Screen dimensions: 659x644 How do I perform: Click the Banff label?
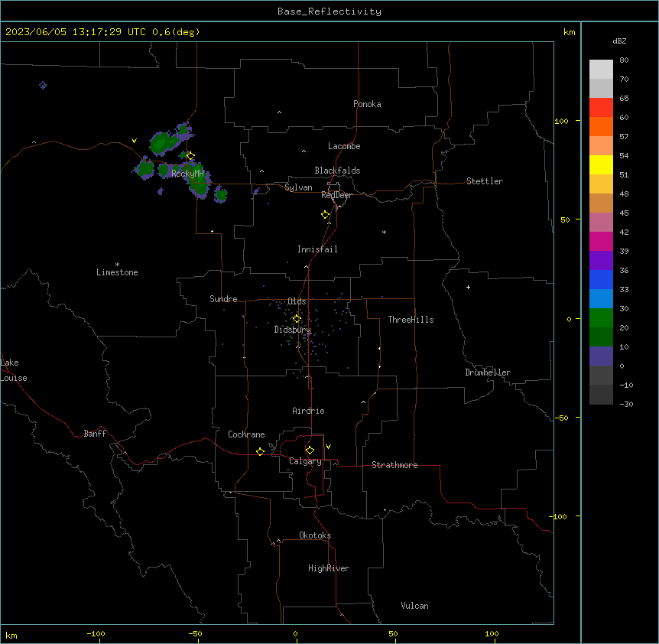click(95, 434)
